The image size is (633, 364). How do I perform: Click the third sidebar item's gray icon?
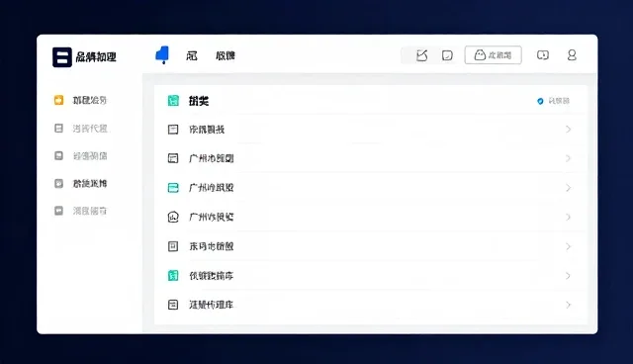(59, 155)
